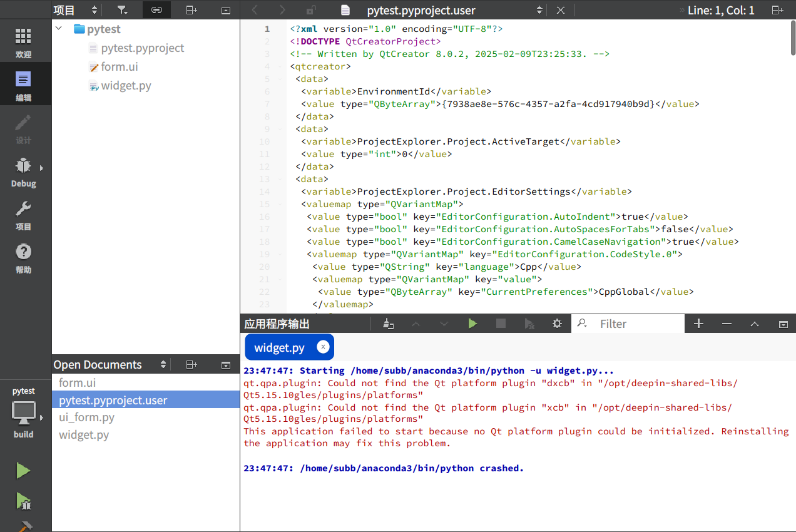Collapse the pytest project tree node
This screenshot has height=532, width=796.
click(59, 29)
